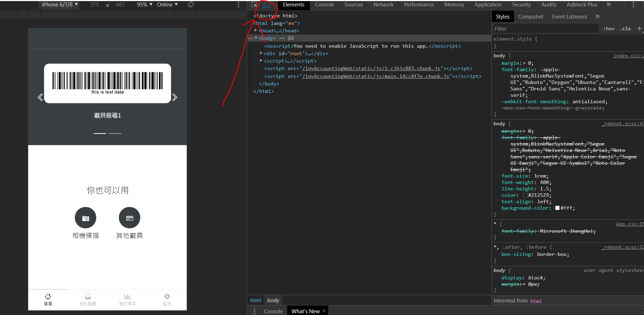This screenshot has width=644, height=315.
Task: Expand the head element node
Action: click(256, 31)
